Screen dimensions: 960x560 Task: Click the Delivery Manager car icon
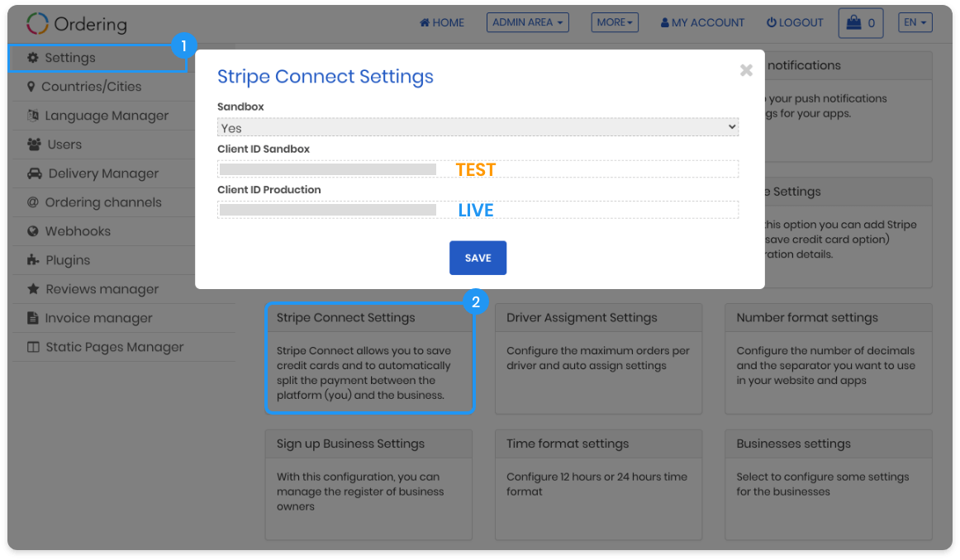[35, 173]
